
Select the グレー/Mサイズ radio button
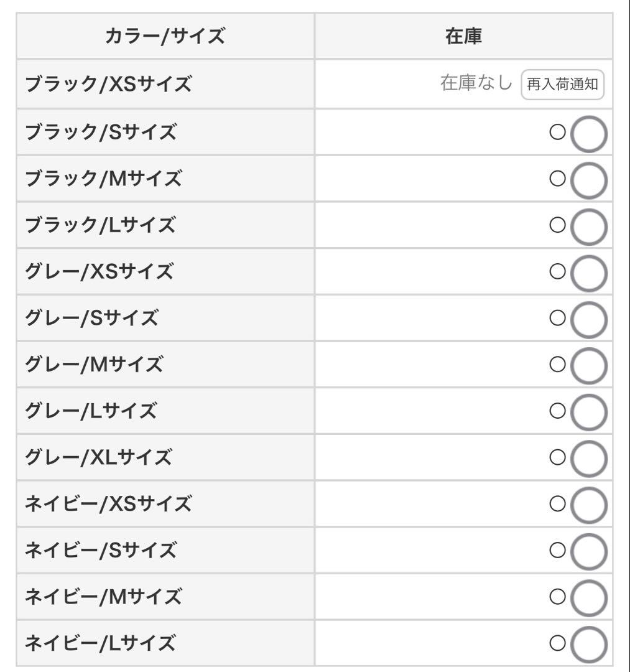[588, 365]
